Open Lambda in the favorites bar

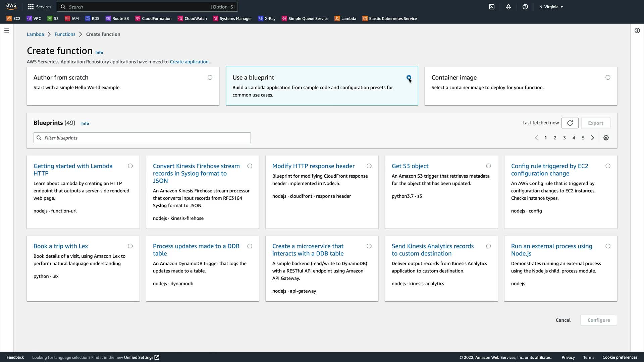pyautogui.click(x=345, y=18)
